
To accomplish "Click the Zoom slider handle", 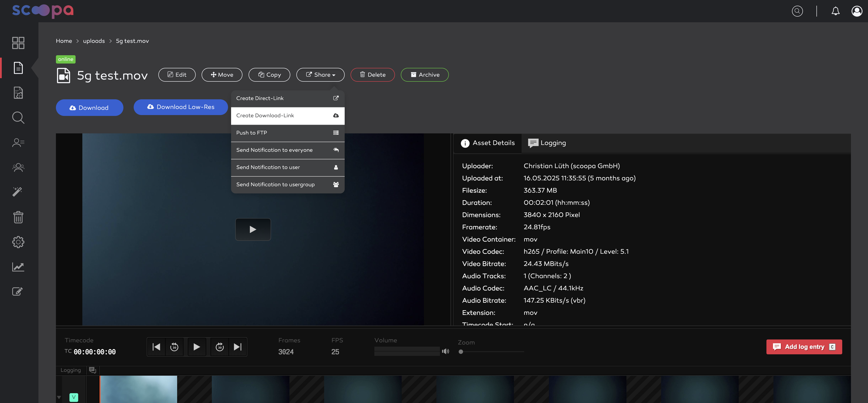I will pos(461,352).
